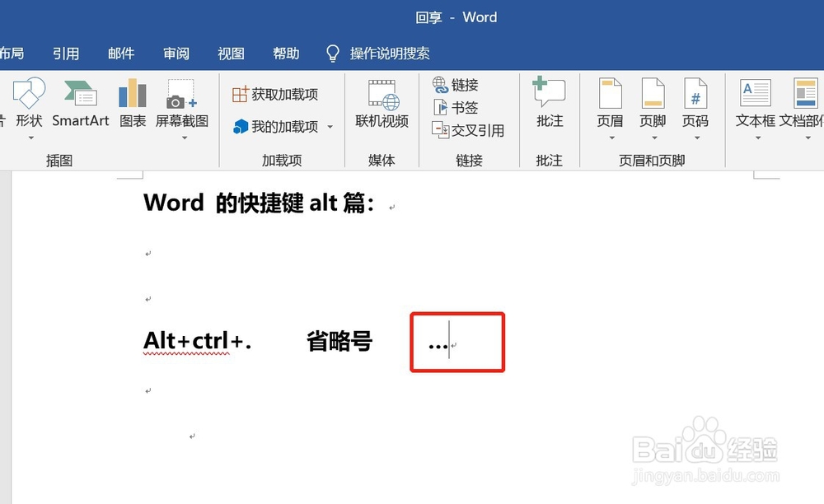The height and width of the screenshot is (504, 824).
Task: Open My Add-ins (我的加载项)
Action: coord(276,127)
